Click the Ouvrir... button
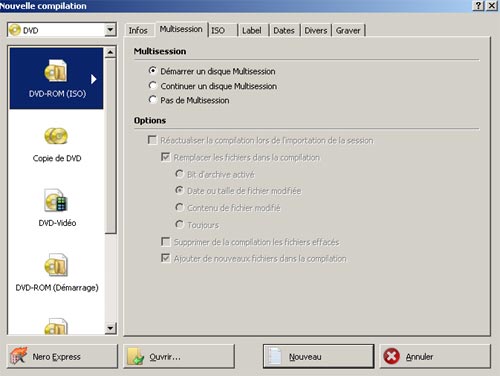The width and height of the screenshot is (500, 376). tap(179, 356)
